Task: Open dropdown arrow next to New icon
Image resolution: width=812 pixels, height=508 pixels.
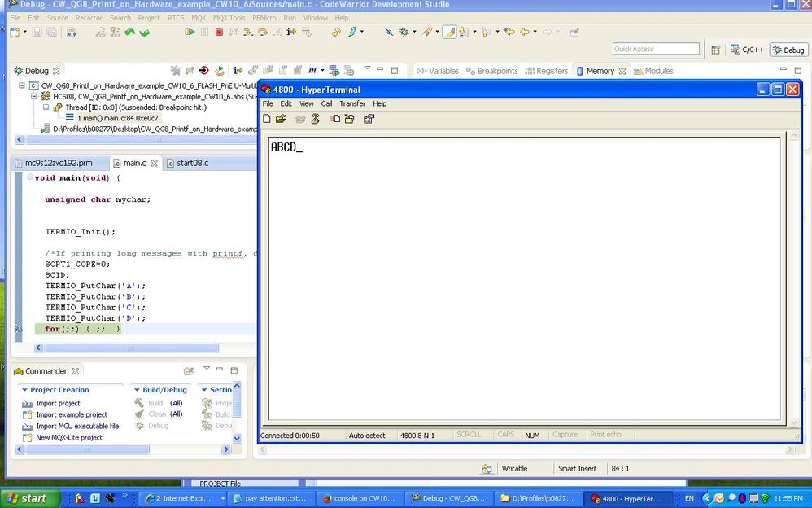Action: click(x=25, y=32)
